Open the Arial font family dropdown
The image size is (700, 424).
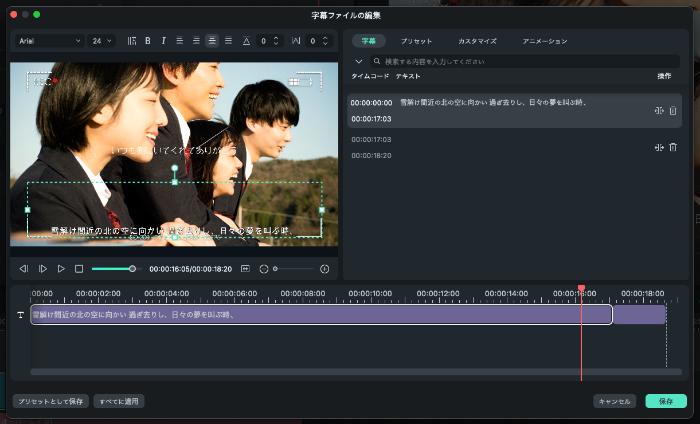49,41
